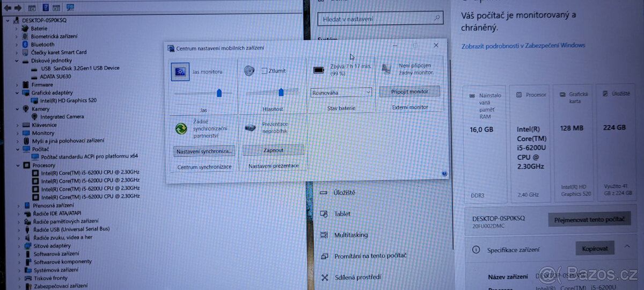This screenshot has height=290, width=644.
Task: Expand the Firmware category
Action: tap(18, 84)
